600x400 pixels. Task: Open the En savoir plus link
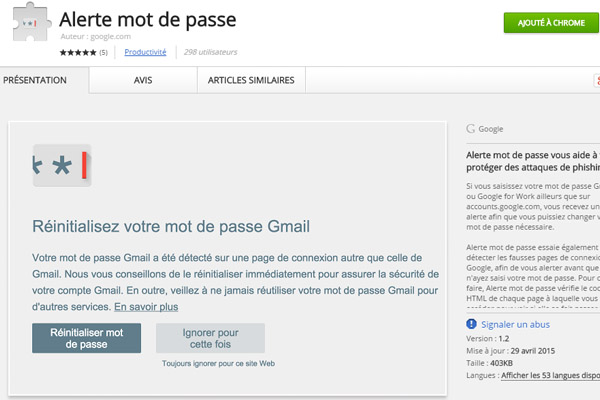[146, 307]
